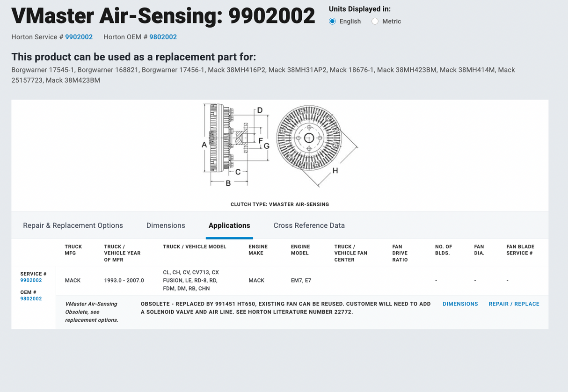568x392 pixels.
Task: Click the TRUCK / VEHICLE MODEL column header
Action: coord(195,247)
